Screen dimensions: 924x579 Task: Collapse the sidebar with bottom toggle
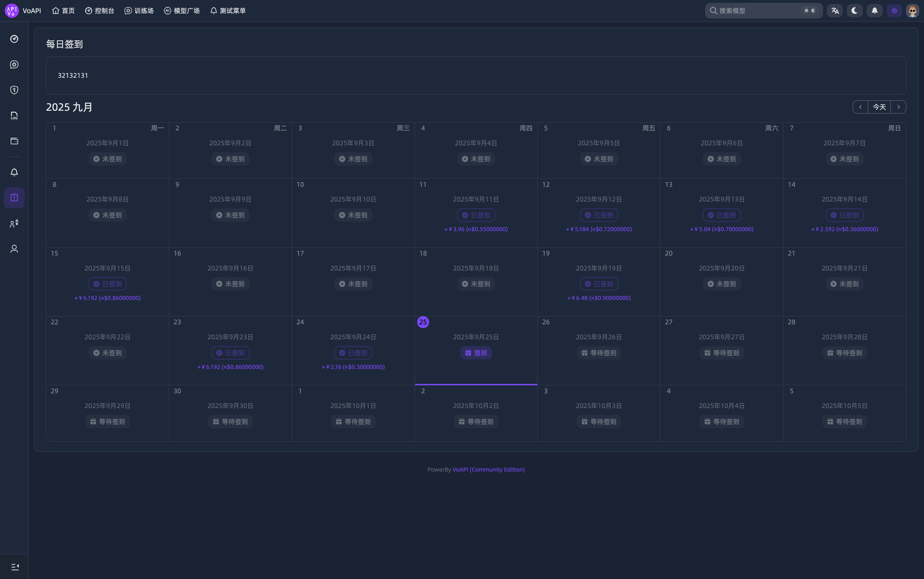point(14,566)
